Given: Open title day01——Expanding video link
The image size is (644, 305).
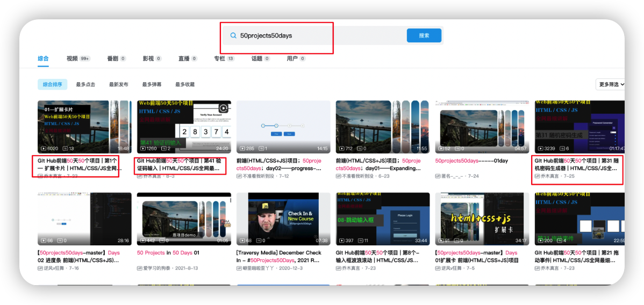Looking at the screenshot, I should pyautogui.click(x=378, y=165).
